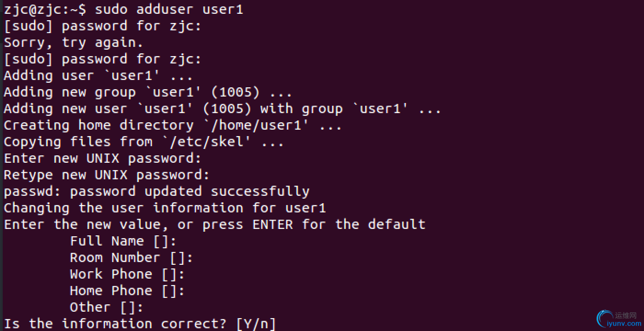This screenshot has width=644, height=331.
Task: Click 'password updated successfully' message
Action: pos(190,192)
